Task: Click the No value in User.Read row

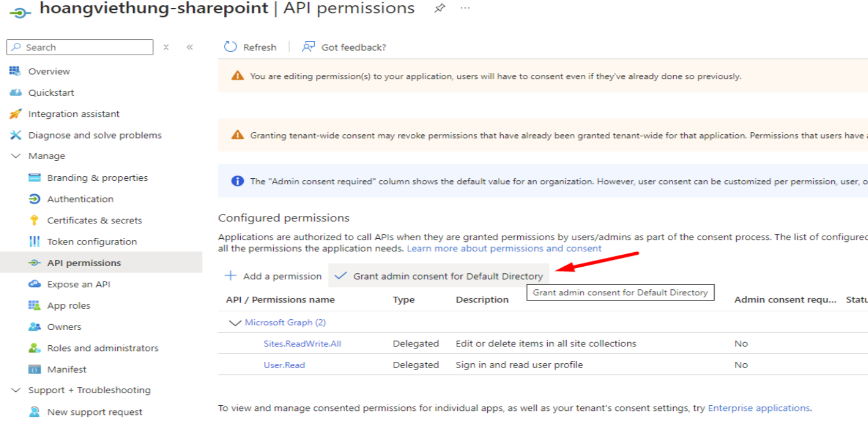Action: click(741, 364)
